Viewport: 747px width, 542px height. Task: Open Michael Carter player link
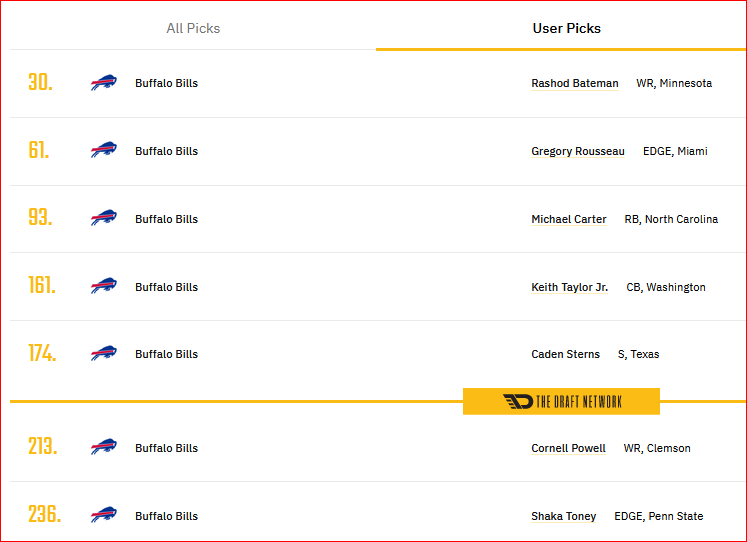pos(569,219)
